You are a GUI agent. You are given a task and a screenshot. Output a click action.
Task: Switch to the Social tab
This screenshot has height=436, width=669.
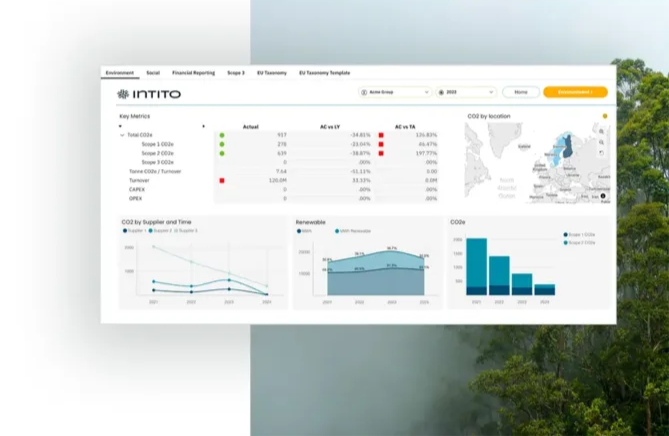pos(153,73)
